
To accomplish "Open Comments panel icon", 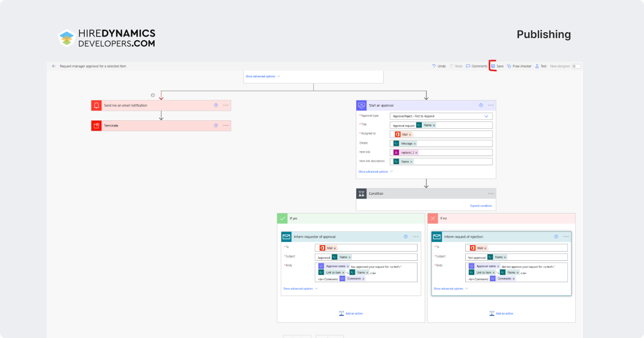I will click(x=468, y=66).
